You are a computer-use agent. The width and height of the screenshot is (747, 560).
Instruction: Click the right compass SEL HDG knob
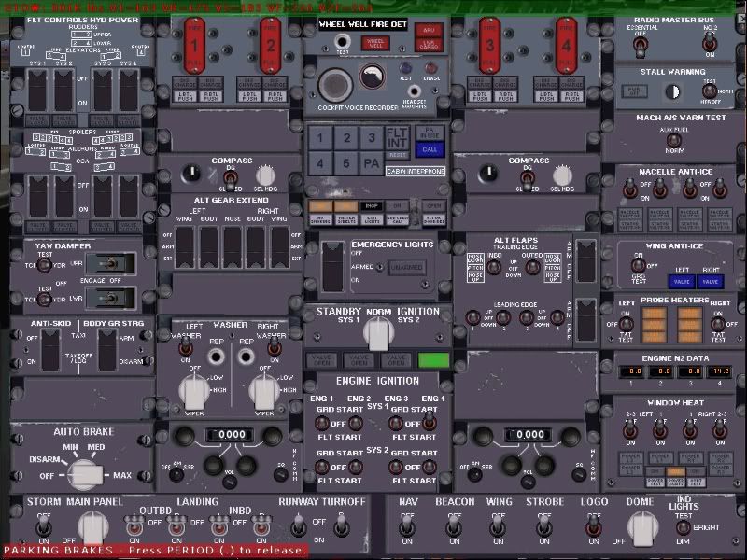pos(563,175)
